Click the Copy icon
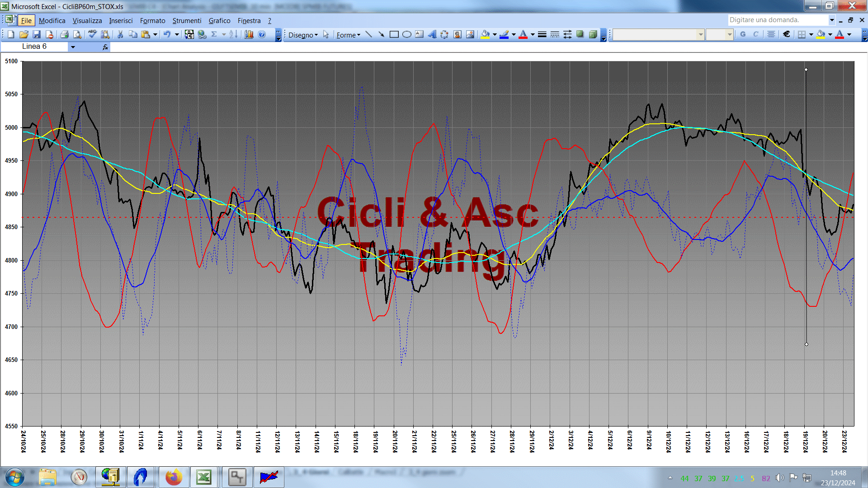Viewport: 868px width, 488px height. [x=133, y=34]
